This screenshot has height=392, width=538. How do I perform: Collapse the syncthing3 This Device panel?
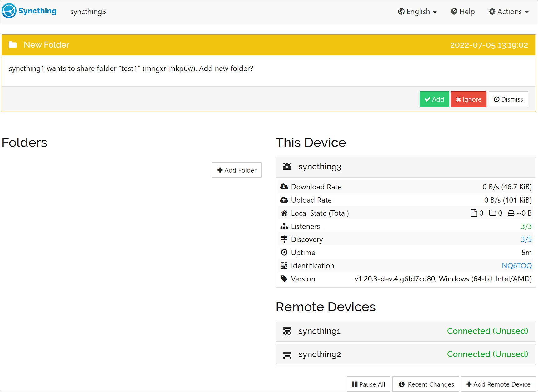pyautogui.click(x=406, y=167)
